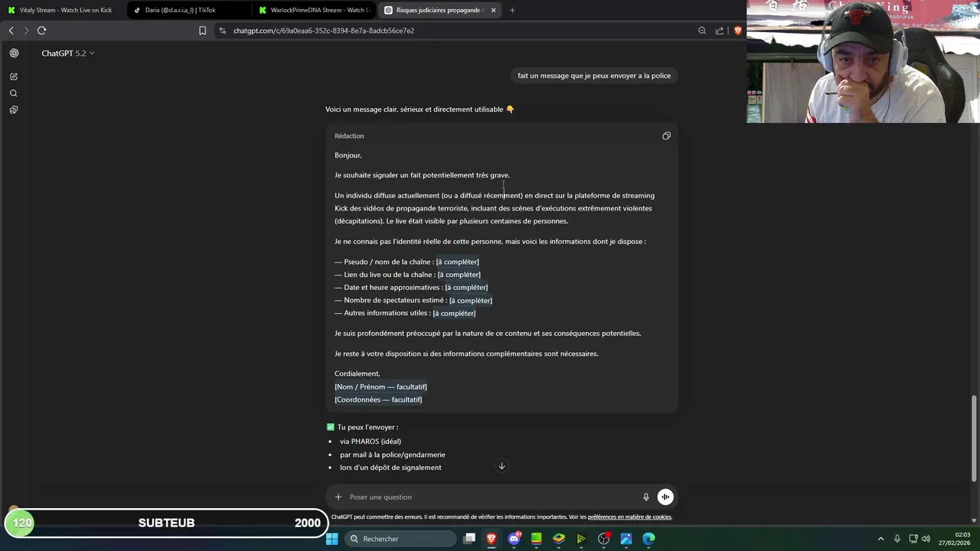The width and height of the screenshot is (980, 551).
Task: Click the Rechercher taskbar search box
Action: (400, 539)
